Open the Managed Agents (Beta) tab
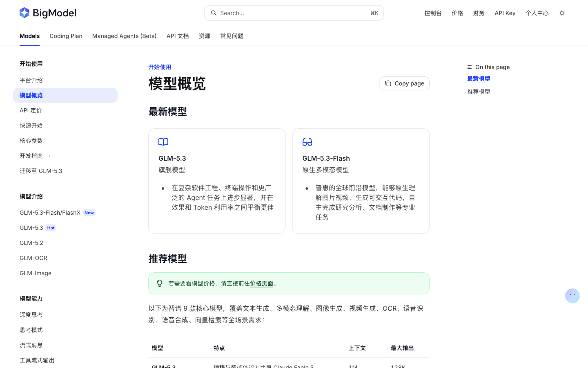Viewport: 588px width, 368px height. tap(124, 36)
